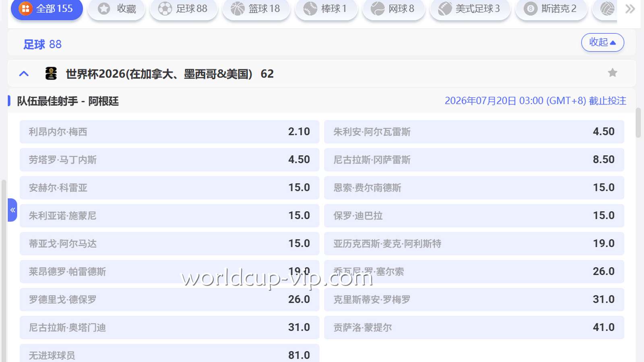Click the World Cup 2026 trophy logo
The height and width of the screenshot is (362, 644).
click(x=51, y=74)
